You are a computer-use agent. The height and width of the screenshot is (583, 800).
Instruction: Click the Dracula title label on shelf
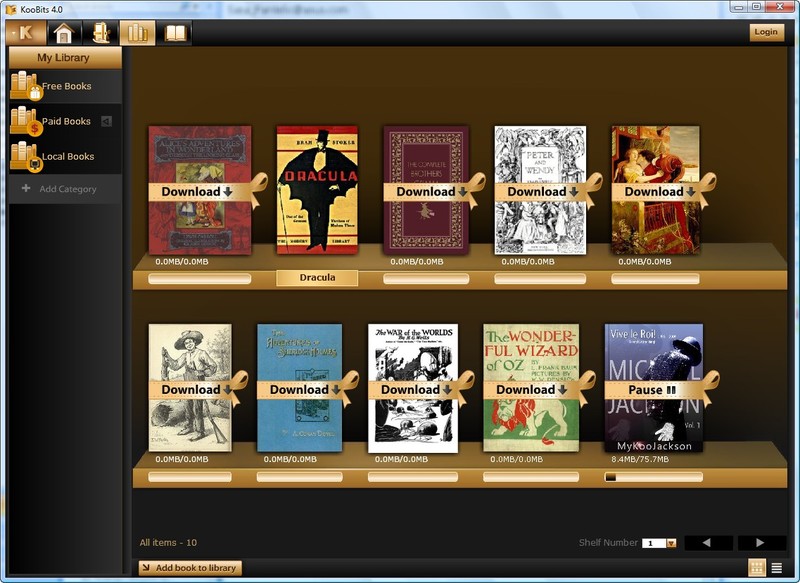pos(317,277)
